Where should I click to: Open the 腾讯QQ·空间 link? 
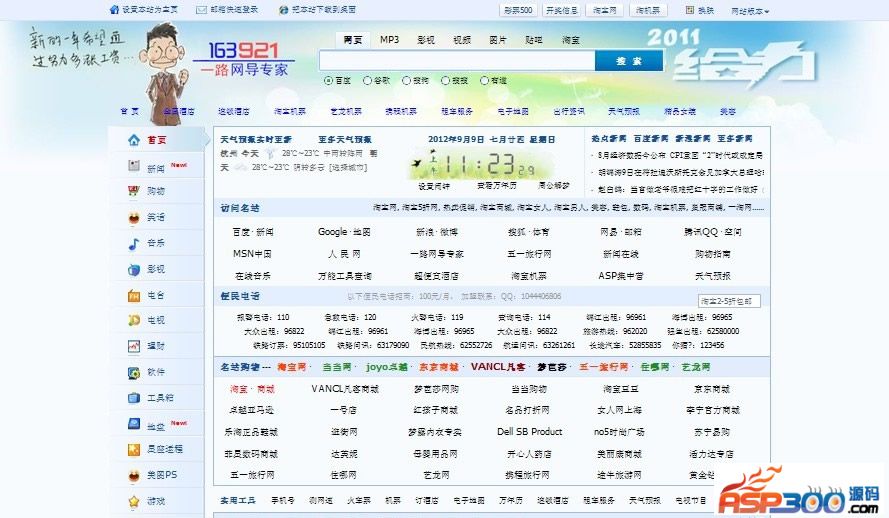pyautogui.click(x=713, y=232)
